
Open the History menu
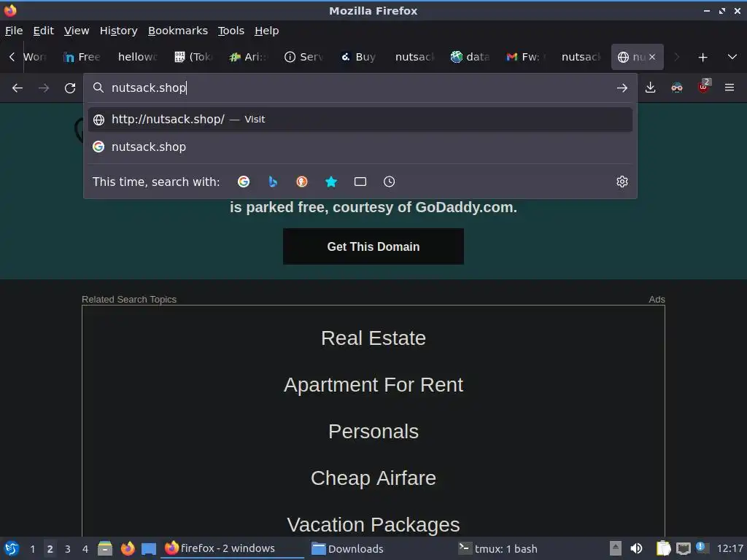119,31
